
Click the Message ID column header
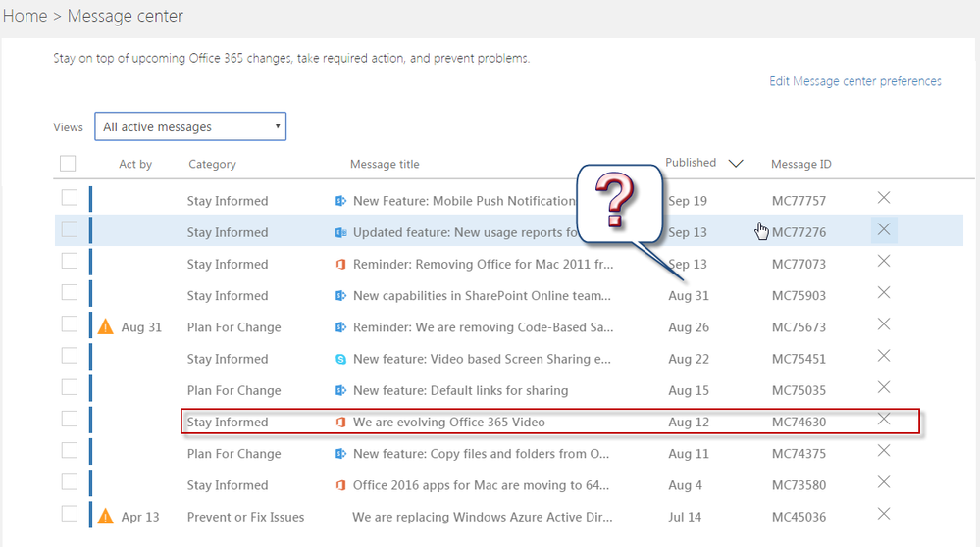pos(801,165)
